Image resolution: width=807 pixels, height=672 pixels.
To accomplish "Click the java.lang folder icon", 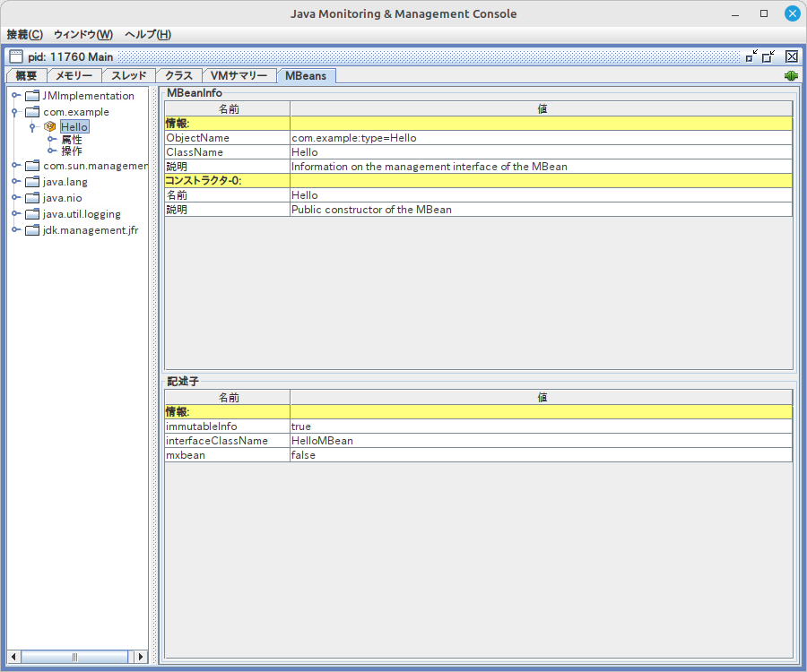I will 32,182.
